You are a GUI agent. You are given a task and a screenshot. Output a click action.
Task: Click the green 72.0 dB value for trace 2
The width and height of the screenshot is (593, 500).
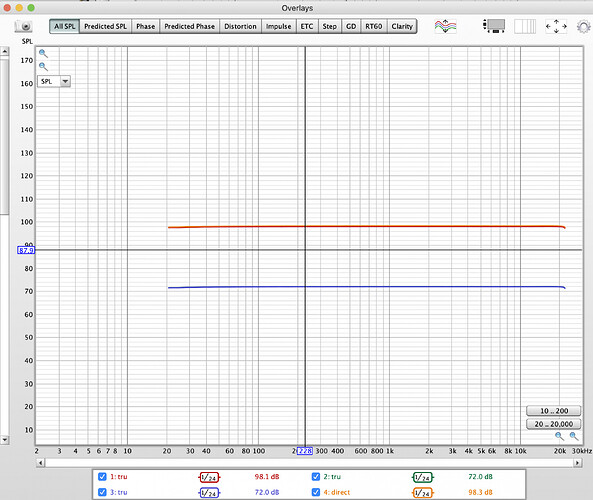pyautogui.click(x=480, y=477)
